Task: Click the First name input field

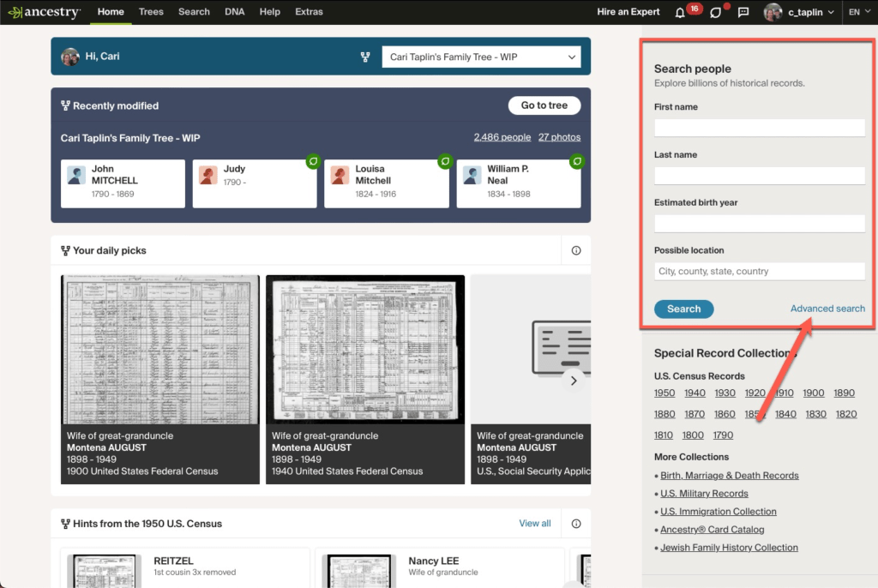Action: 759,128
